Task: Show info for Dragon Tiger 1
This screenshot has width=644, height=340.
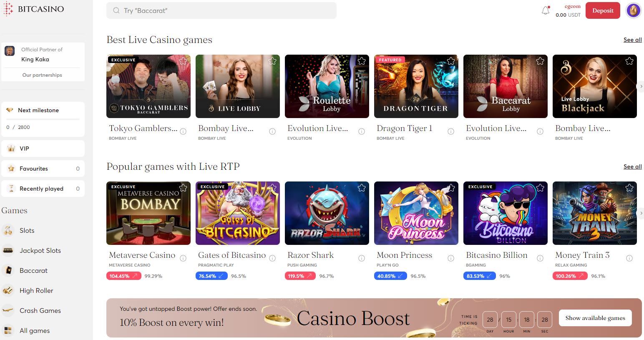Action: pyautogui.click(x=451, y=131)
